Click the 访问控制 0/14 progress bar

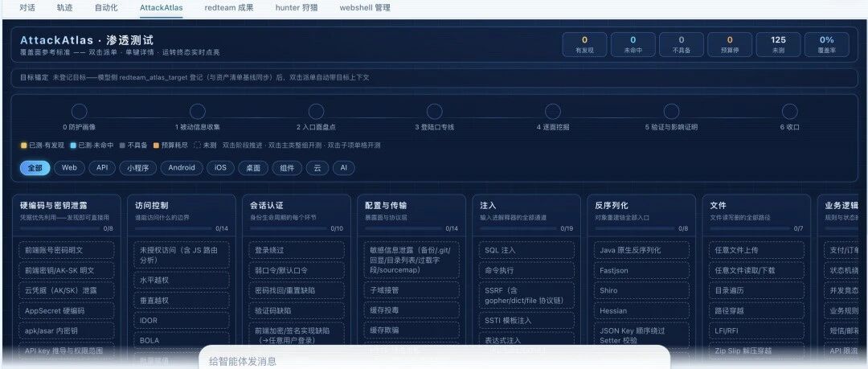(174, 228)
